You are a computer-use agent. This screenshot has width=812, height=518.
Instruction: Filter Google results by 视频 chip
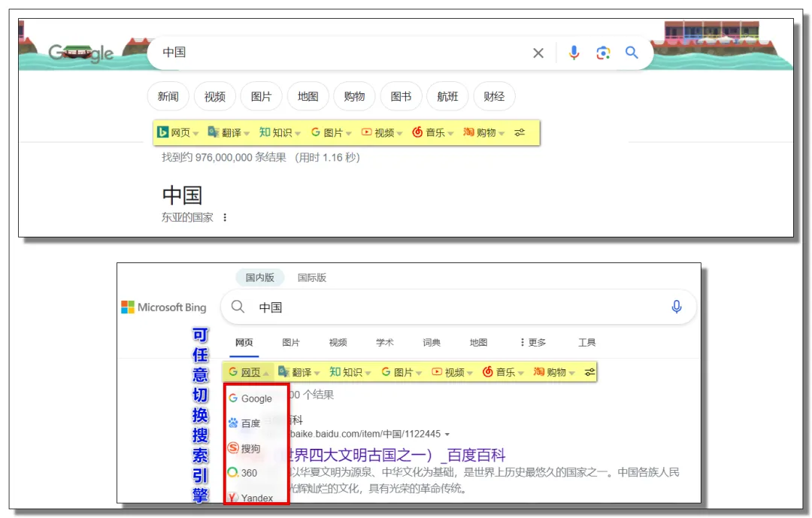[x=214, y=96]
